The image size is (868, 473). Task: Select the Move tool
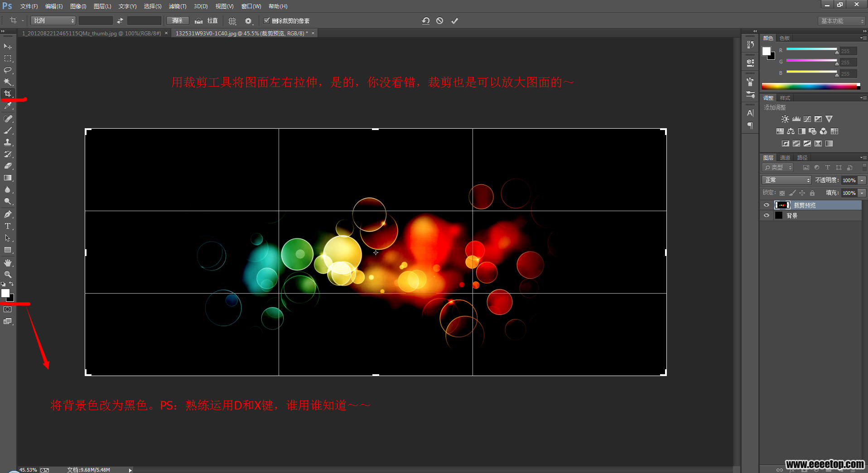point(8,47)
